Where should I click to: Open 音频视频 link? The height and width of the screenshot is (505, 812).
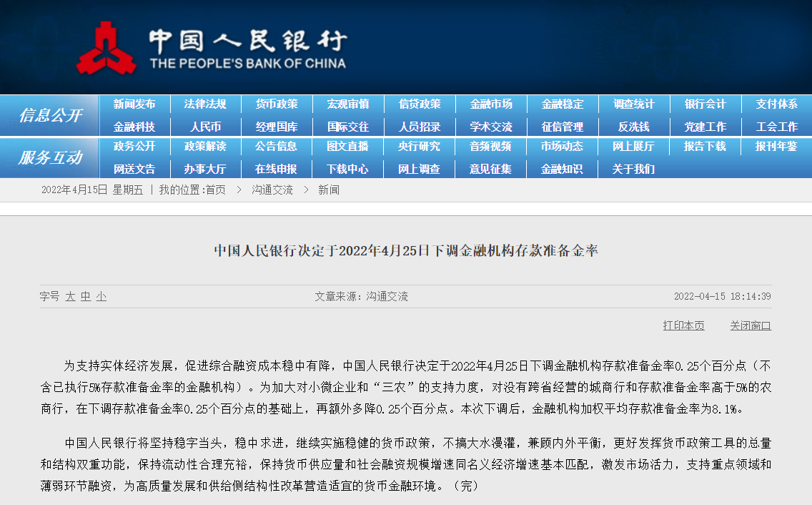(x=491, y=147)
